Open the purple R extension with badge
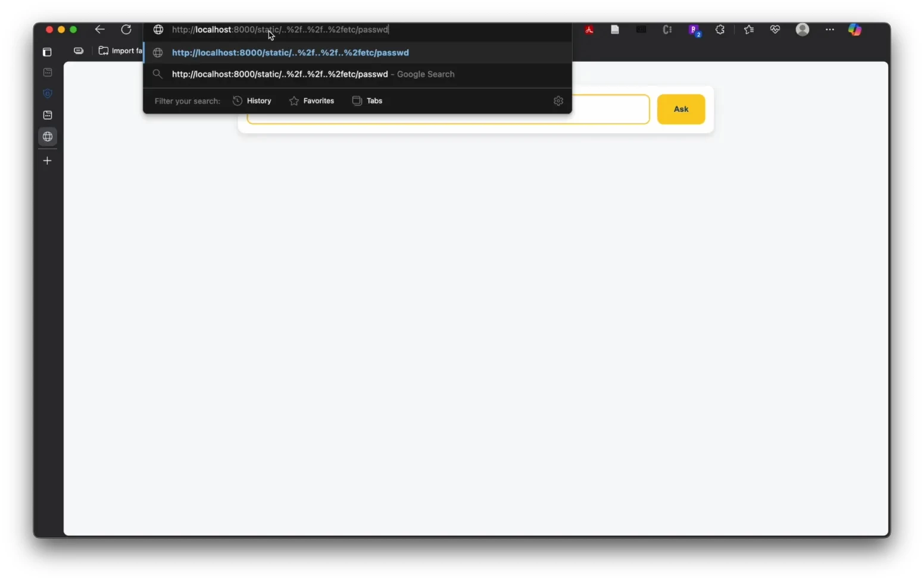924x582 pixels. [x=694, y=30]
